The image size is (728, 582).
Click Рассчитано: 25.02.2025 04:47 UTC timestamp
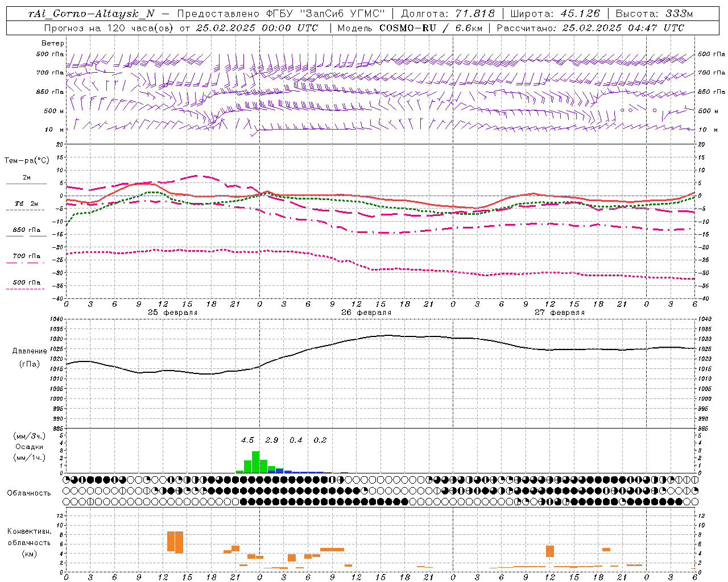590,28
